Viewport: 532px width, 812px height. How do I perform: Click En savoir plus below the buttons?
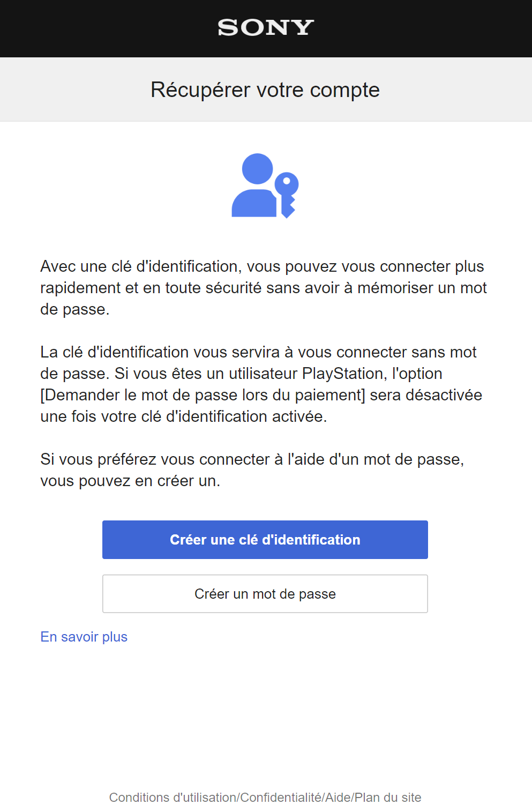(x=84, y=637)
